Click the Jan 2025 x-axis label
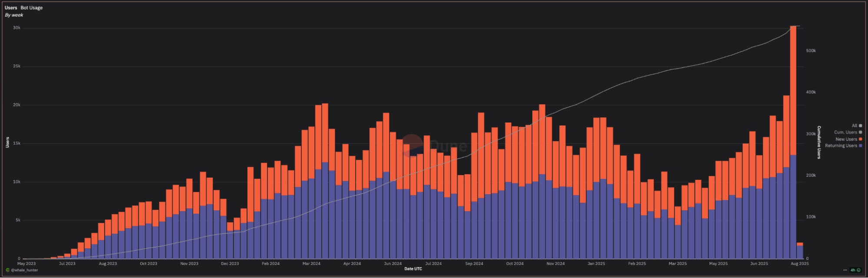 pos(596,264)
